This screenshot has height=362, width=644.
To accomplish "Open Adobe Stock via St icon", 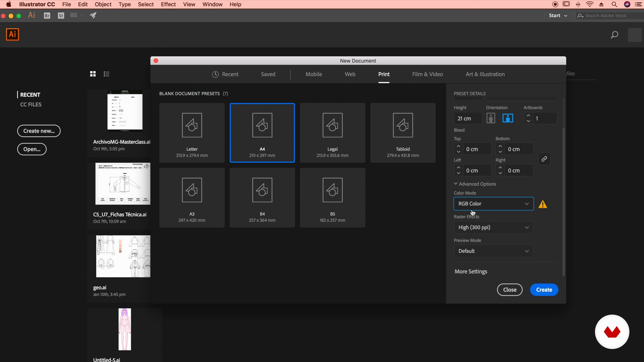I will tap(61, 16).
